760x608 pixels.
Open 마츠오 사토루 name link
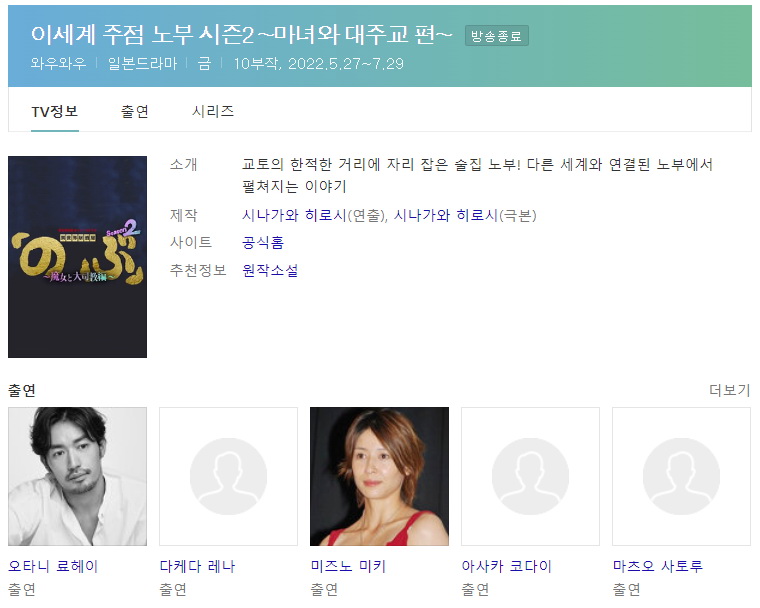(x=658, y=566)
